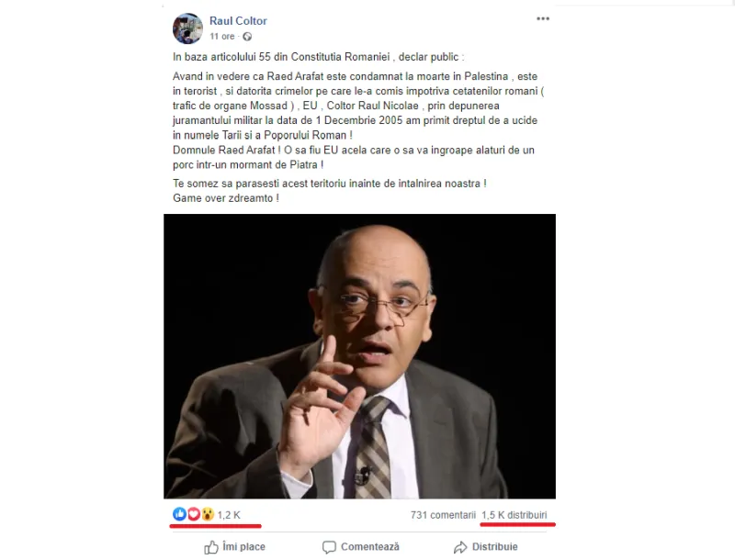This screenshot has height=560, width=735.
Task: Click the blue Like reaction icon
Action: pyautogui.click(x=179, y=514)
